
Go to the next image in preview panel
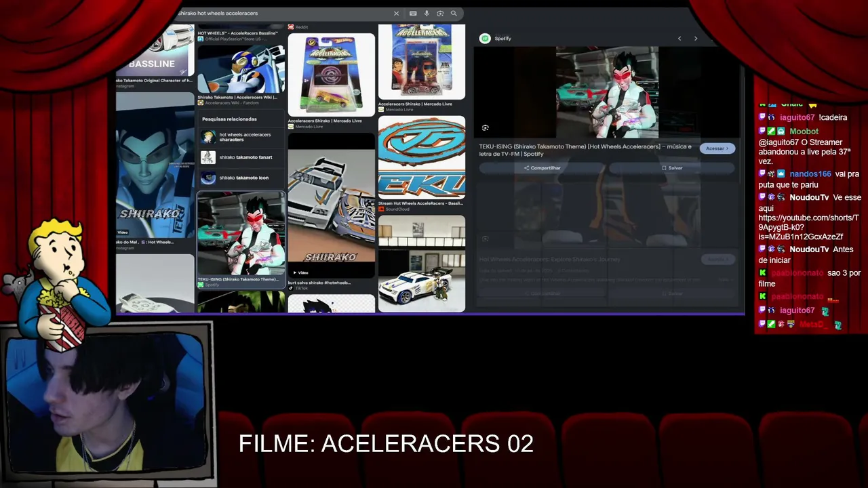click(x=696, y=39)
